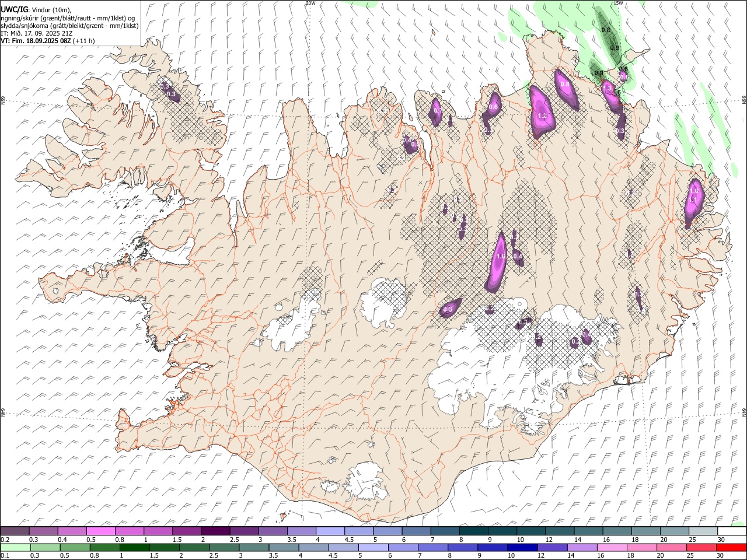Viewport: 747px width, 560px height.
Task: Click bright pink 0.5 swatch in upper legend
Action: (x=100, y=531)
